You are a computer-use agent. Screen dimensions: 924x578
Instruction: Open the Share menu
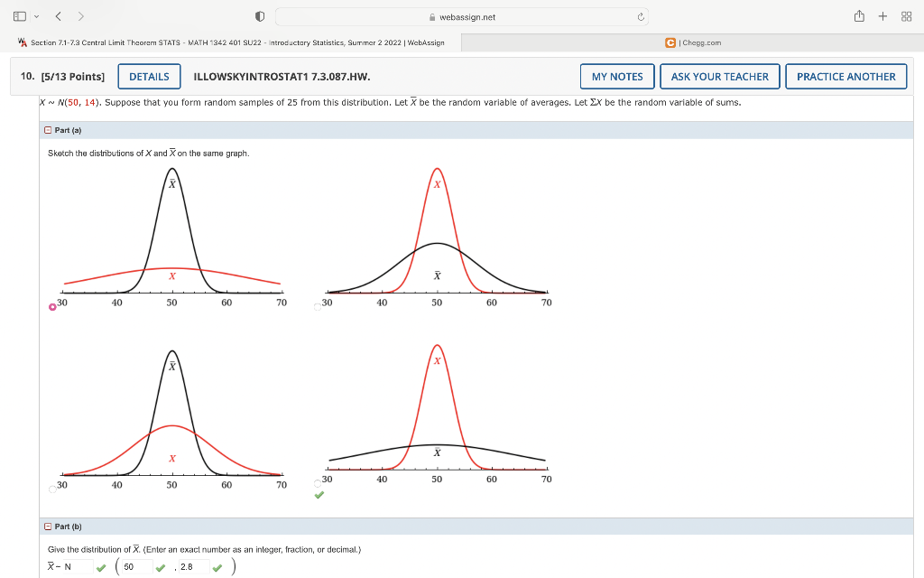(x=858, y=15)
